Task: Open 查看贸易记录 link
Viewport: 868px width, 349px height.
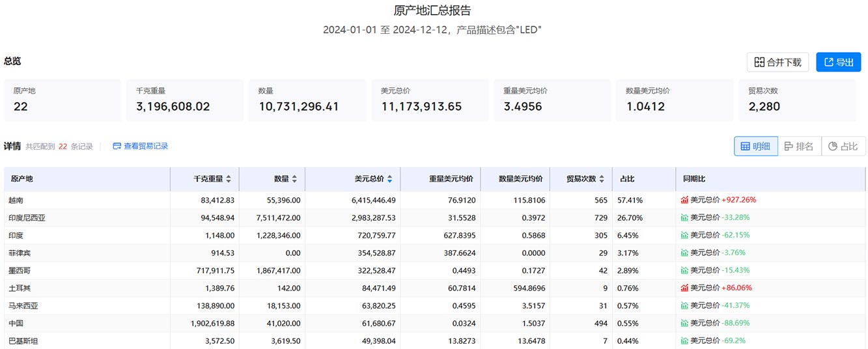Action: (141, 147)
